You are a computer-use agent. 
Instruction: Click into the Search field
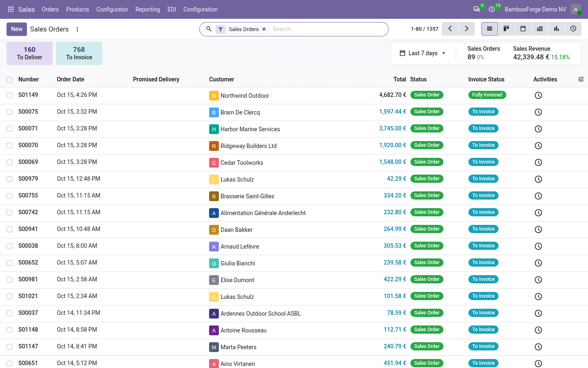click(x=328, y=29)
